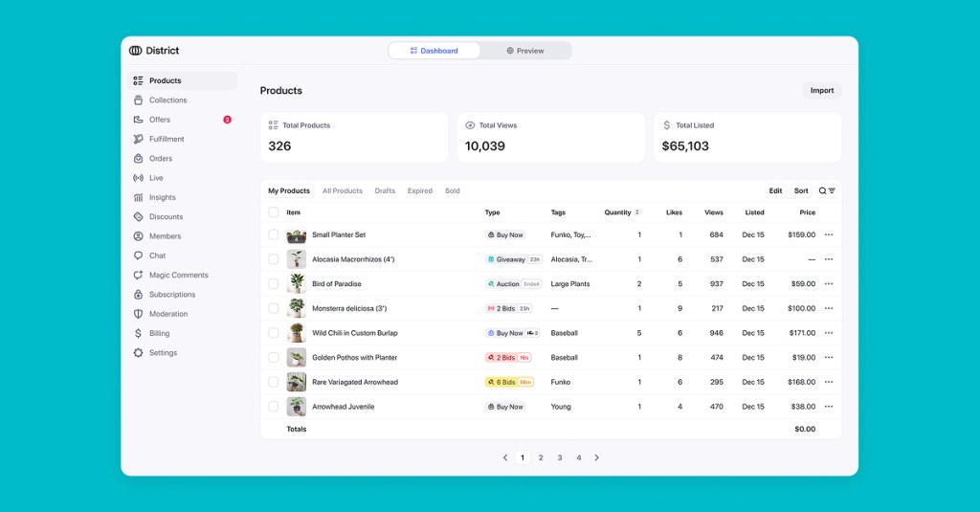Screen dimensions: 980x512
Task: Select page 1 in pagination
Action: pos(523,457)
